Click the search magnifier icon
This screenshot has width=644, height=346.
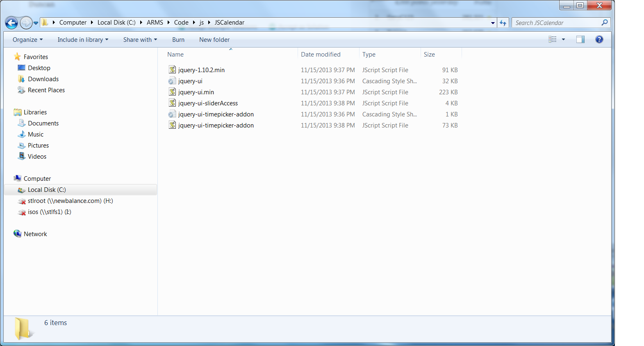(604, 23)
